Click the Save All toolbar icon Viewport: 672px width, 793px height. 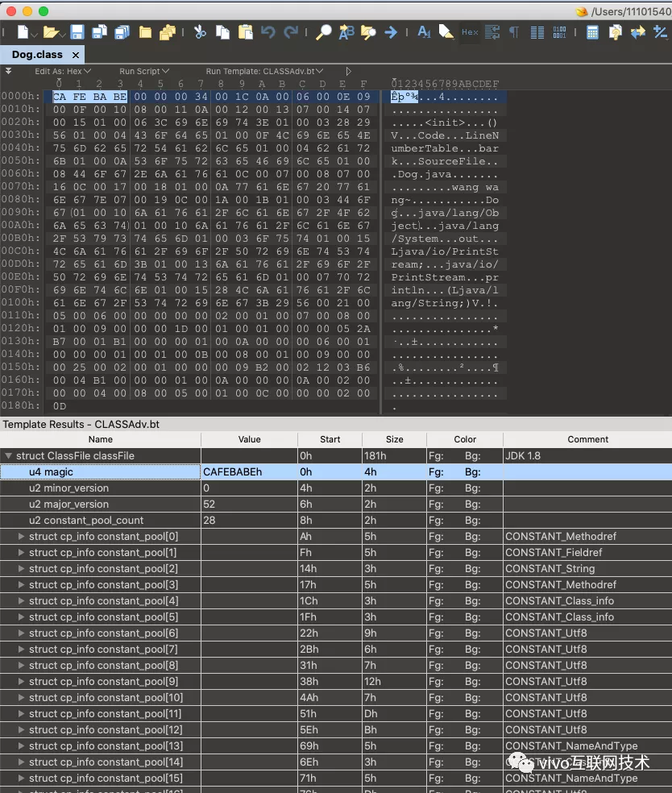click(122, 32)
